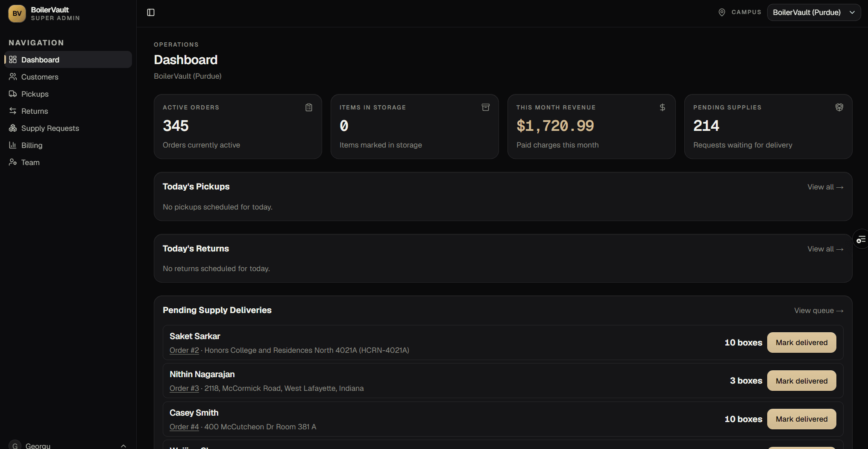The height and width of the screenshot is (449, 868).
Task: Open Order #4 link
Action: pos(184,427)
